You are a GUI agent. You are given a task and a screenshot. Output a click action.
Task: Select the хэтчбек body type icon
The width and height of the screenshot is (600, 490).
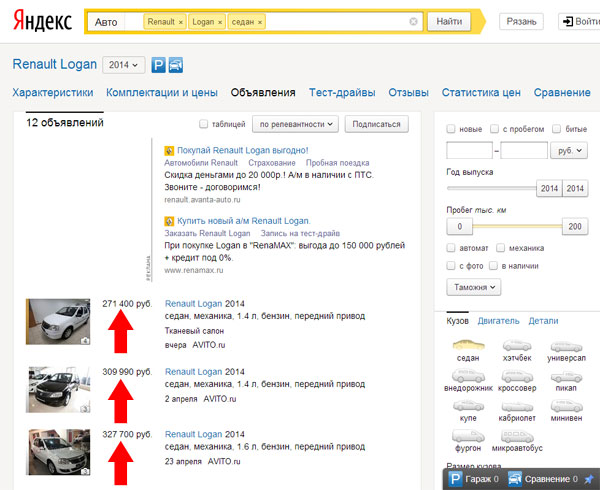click(x=517, y=345)
